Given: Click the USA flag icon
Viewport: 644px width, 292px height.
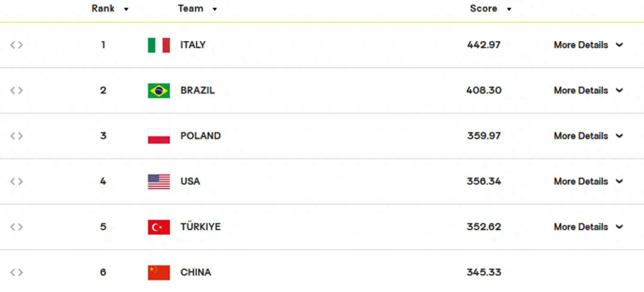Looking at the screenshot, I should [x=159, y=181].
